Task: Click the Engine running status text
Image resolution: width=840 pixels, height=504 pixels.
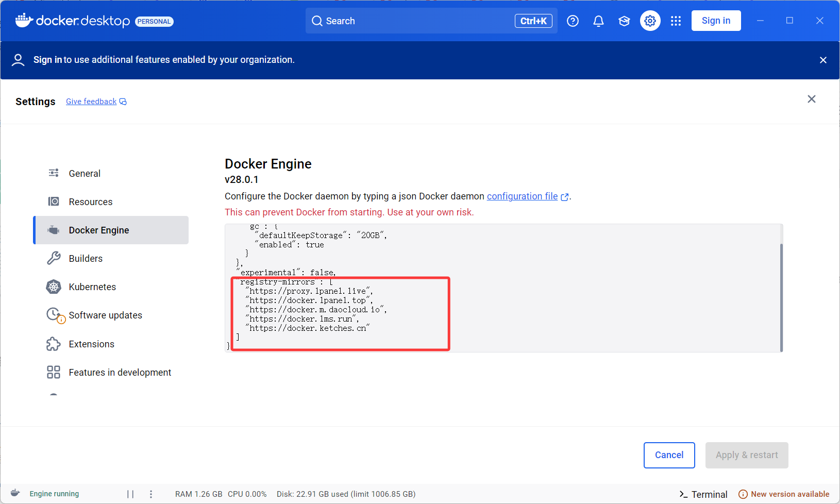Action: (x=54, y=494)
